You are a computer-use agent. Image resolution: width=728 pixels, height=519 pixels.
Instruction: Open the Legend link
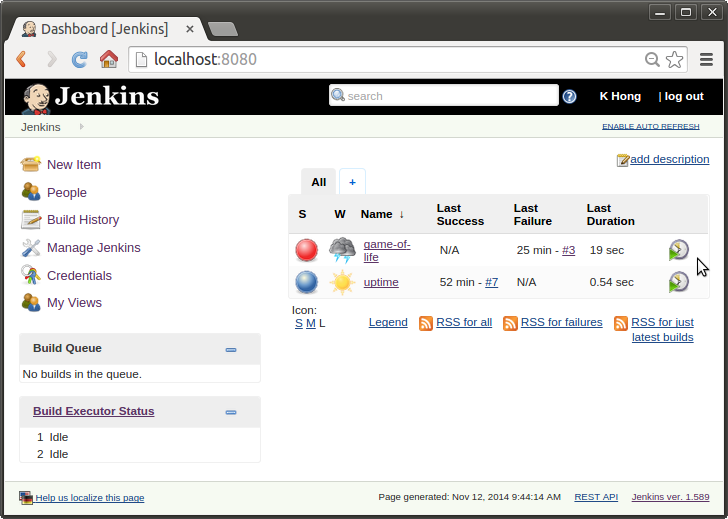coord(388,322)
